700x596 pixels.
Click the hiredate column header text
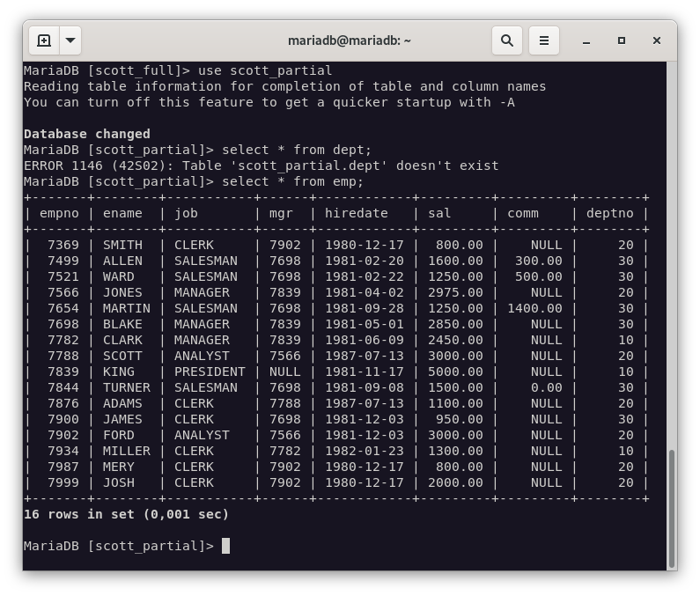(356, 213)
